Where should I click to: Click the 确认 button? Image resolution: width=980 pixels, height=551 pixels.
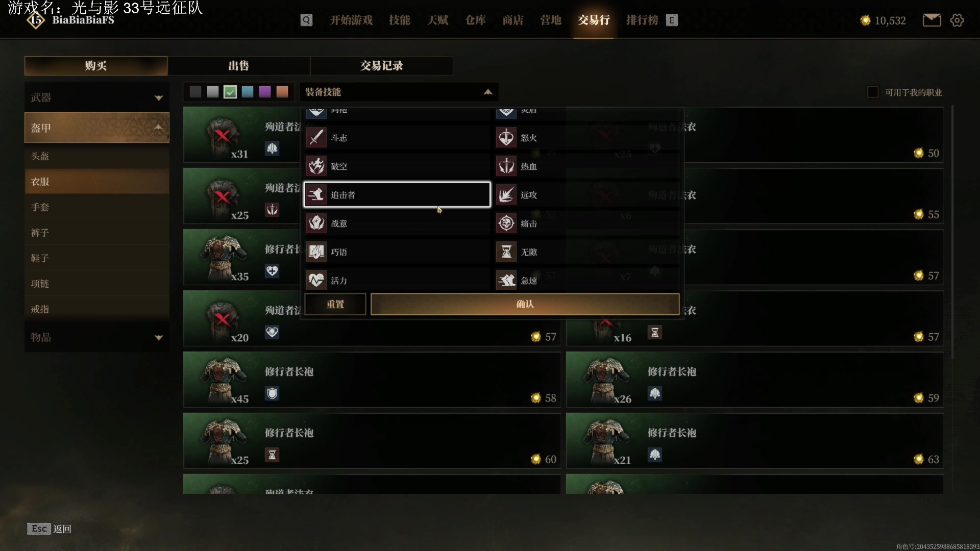tap(525, 304)
